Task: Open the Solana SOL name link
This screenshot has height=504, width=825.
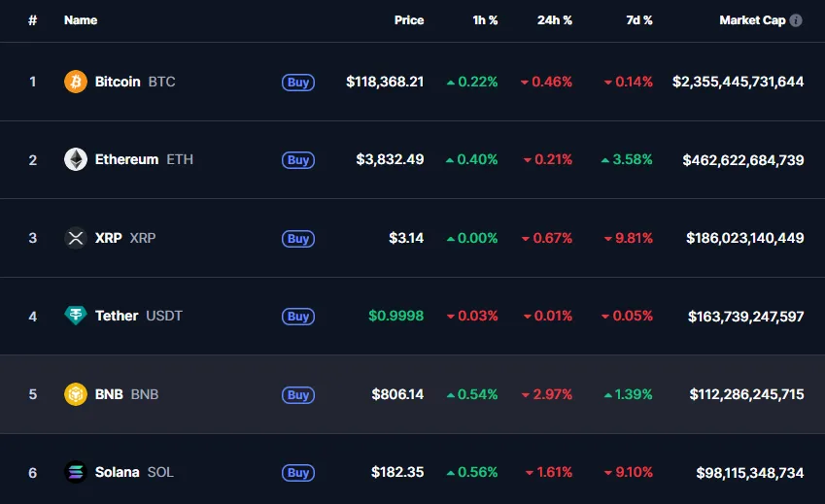Action: coord(118,473)
